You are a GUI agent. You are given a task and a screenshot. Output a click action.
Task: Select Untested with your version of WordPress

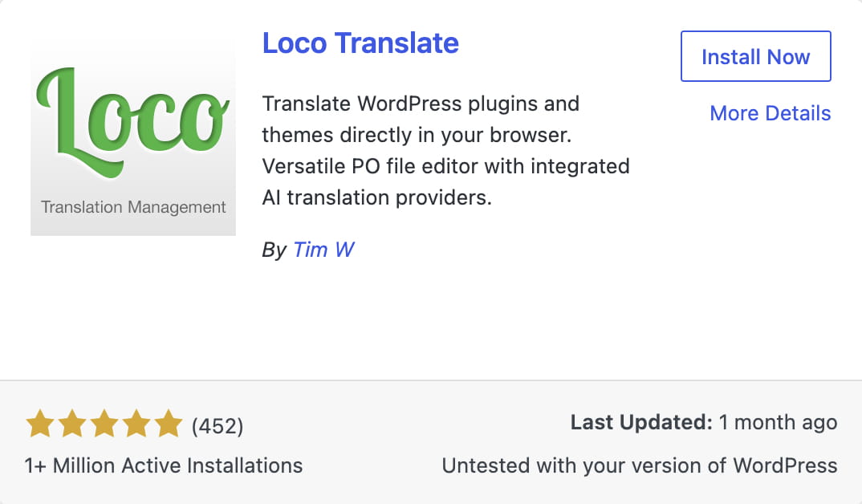point(640,465)
